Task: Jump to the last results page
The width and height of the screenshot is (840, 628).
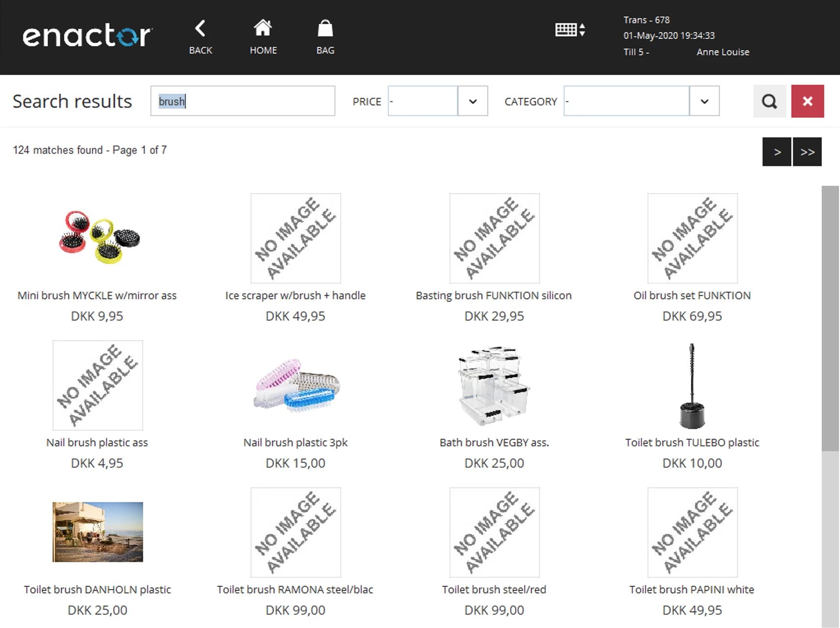Action: [807, 152]
